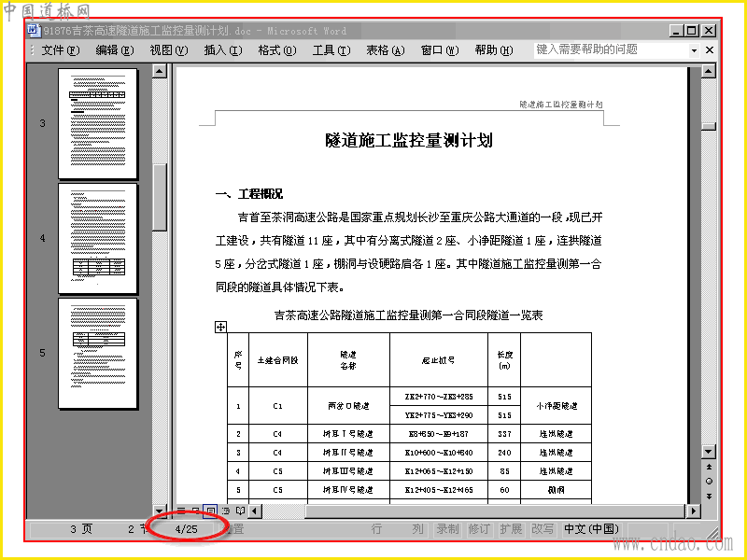Open the 格式(O) menu

277,50
